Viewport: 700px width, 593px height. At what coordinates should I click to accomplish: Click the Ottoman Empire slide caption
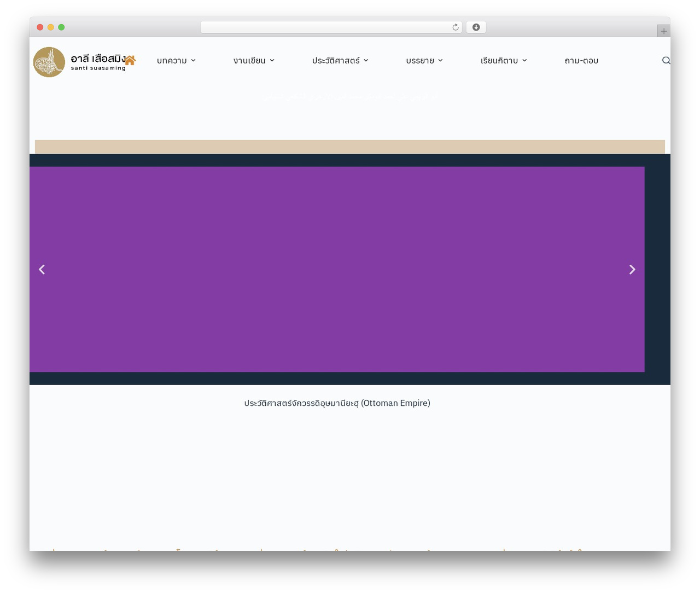coord(337,403)
